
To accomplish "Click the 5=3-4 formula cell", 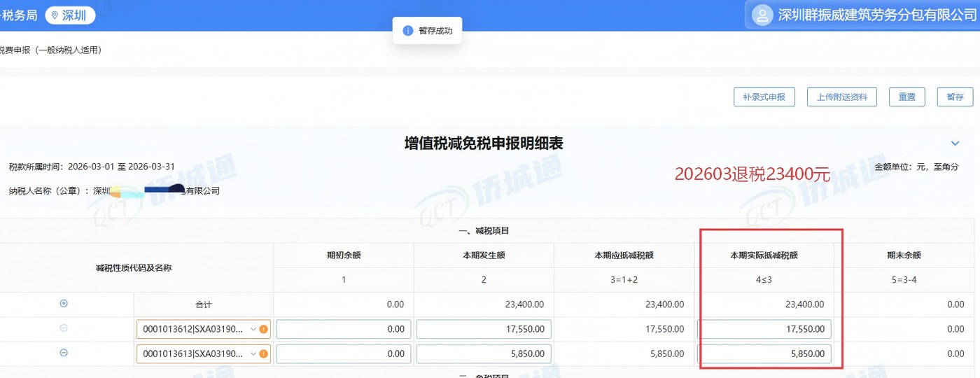I will (904, 280).
